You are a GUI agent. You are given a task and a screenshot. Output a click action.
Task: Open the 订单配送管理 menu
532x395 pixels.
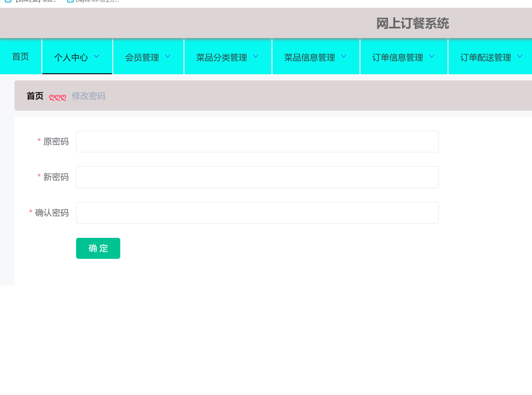click(x=490, y=56)
